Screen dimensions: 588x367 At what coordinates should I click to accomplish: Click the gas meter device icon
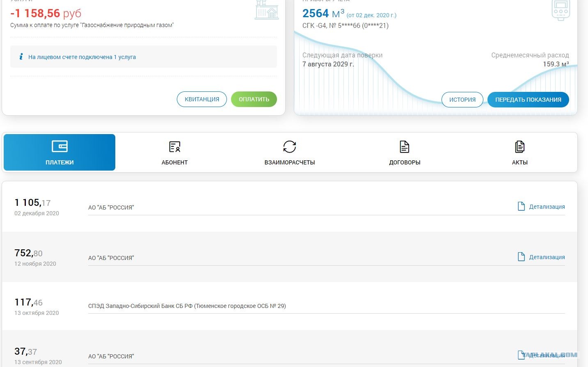pos(561,10)
